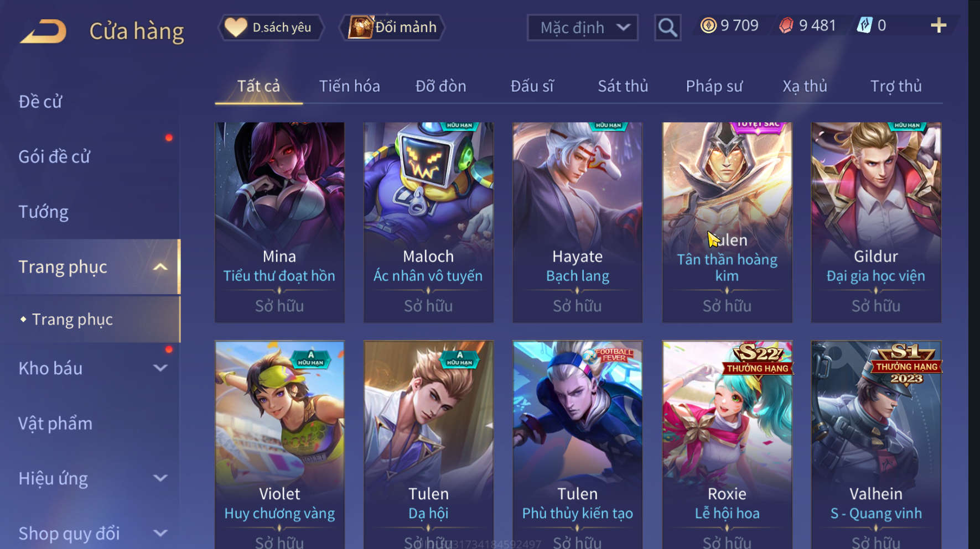The height and width of the screenshot is (549, 980).
Task: Select Hayate Bạch lang skin card
Action: tap(577, 222)
